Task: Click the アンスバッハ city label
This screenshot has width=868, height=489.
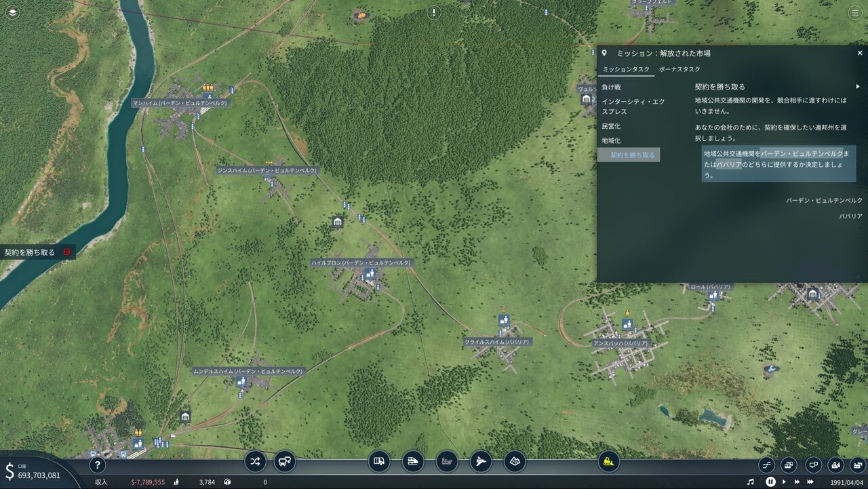Action: click(621, 344)
